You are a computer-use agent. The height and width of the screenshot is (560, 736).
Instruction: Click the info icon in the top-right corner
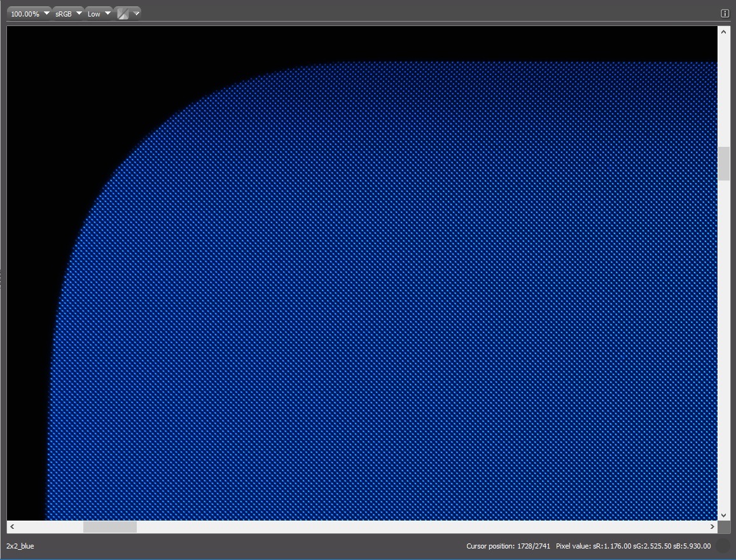725,13
